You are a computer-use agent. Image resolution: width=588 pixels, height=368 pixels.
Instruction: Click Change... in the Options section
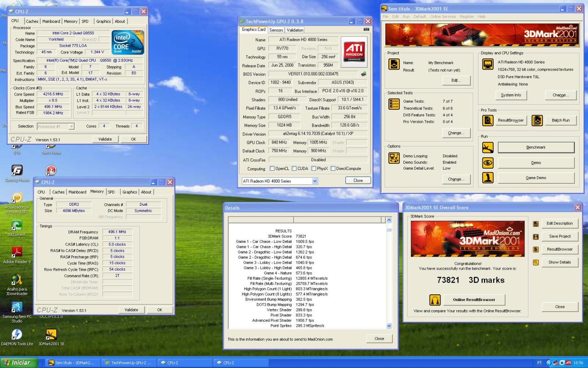(x=456, y=180)
